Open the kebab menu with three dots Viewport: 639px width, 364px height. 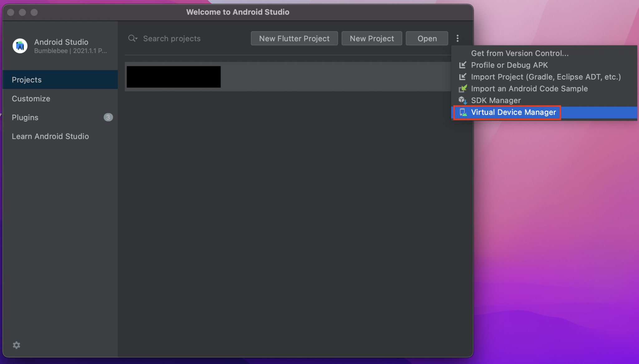pyautogui.click(x=458, y=38)
